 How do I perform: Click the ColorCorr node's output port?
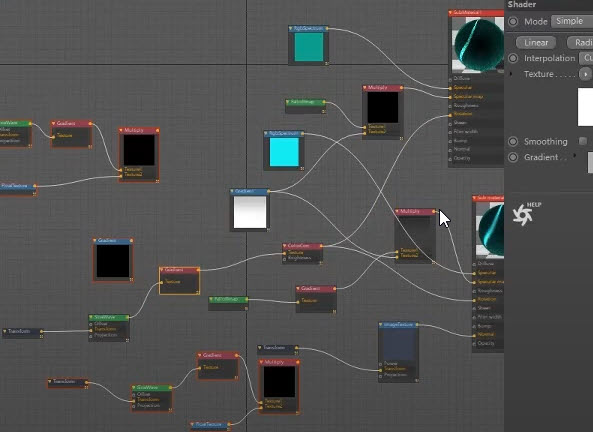pos(321,246)
